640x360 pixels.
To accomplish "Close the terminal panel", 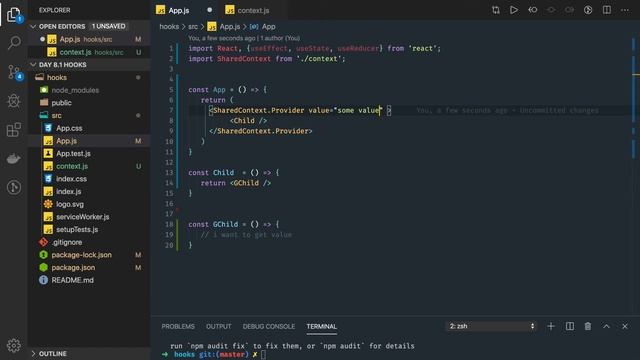I will point(624,326).
